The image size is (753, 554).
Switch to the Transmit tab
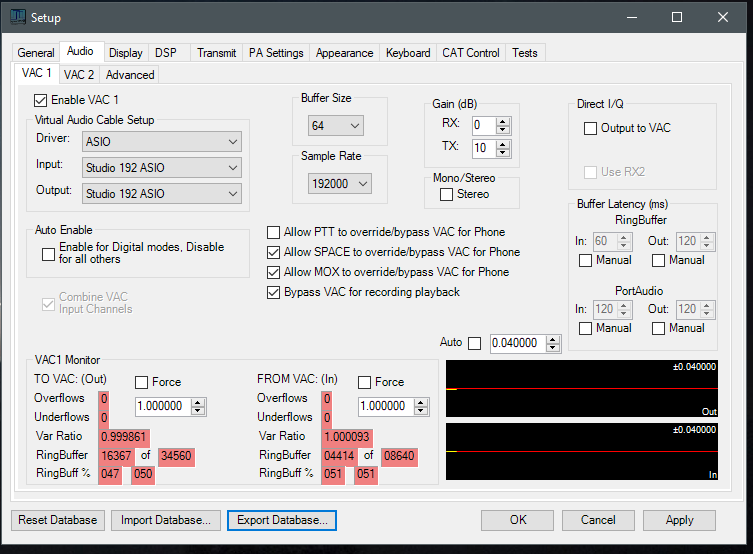(x=217, y=53)
